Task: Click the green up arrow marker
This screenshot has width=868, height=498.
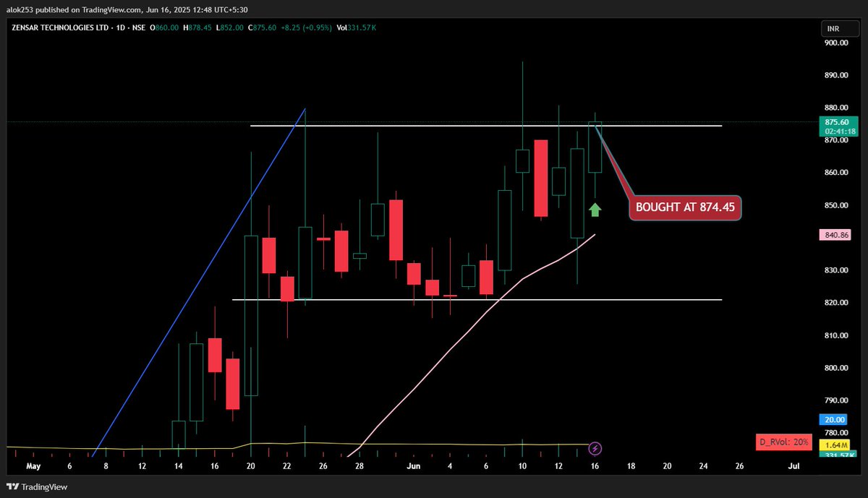Action: pyautogui.click(x=595, y=210)
